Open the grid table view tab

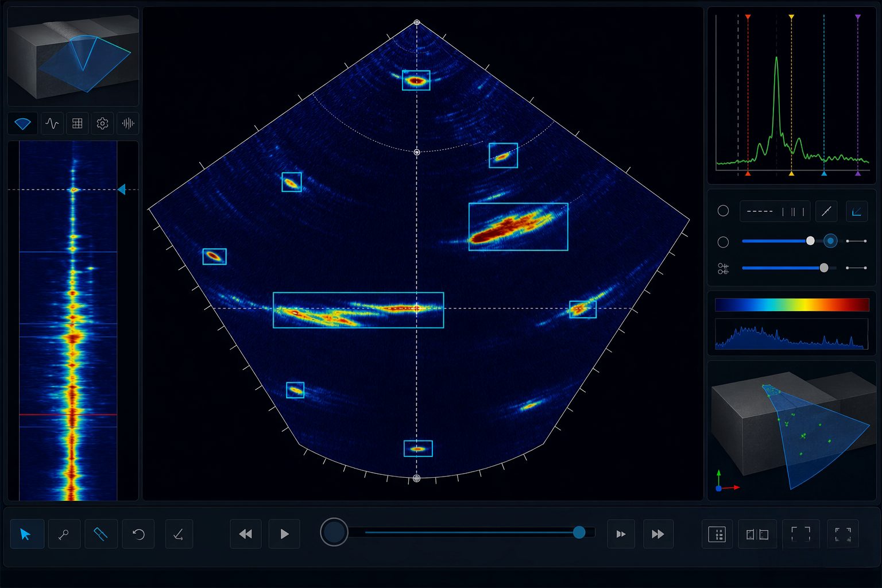(78, 123)
